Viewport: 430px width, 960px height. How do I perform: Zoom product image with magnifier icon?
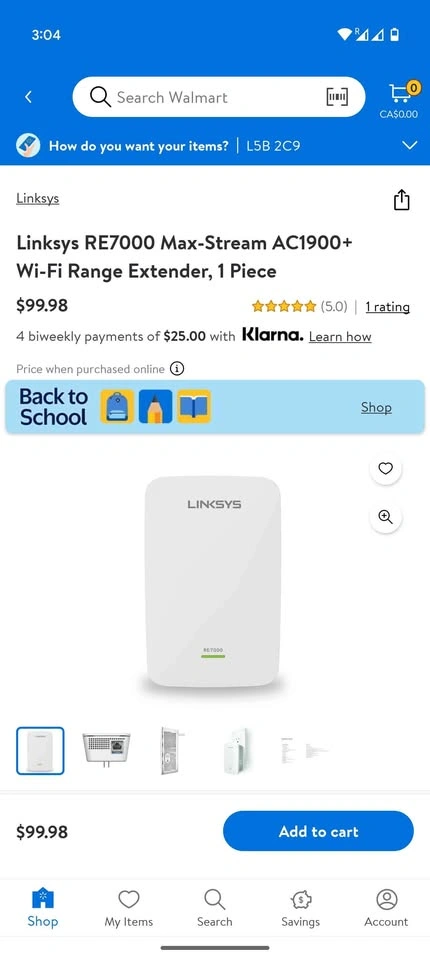[385, 517]
